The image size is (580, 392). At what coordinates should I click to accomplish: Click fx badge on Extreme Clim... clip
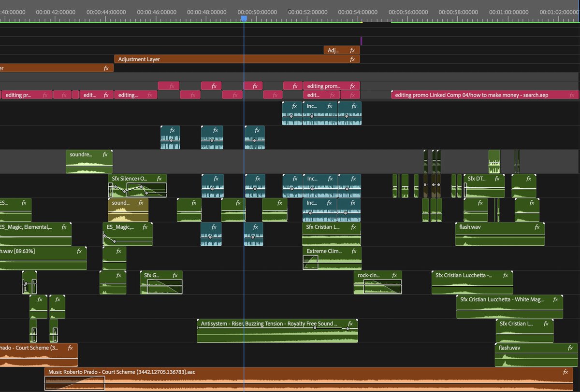354,252
